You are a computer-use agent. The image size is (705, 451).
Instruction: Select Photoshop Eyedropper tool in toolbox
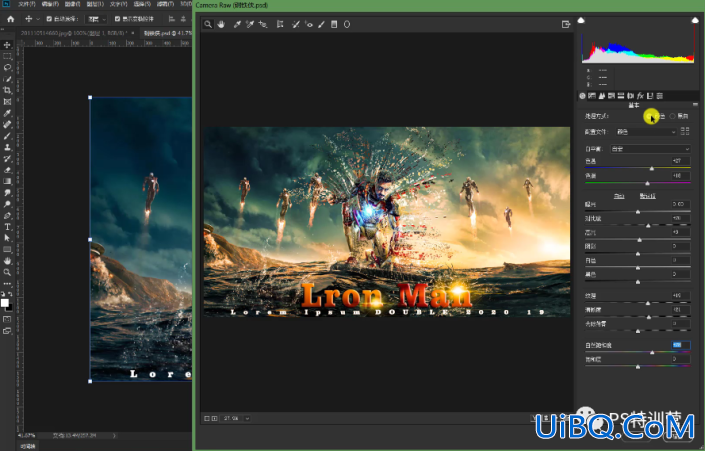(7, 113)
